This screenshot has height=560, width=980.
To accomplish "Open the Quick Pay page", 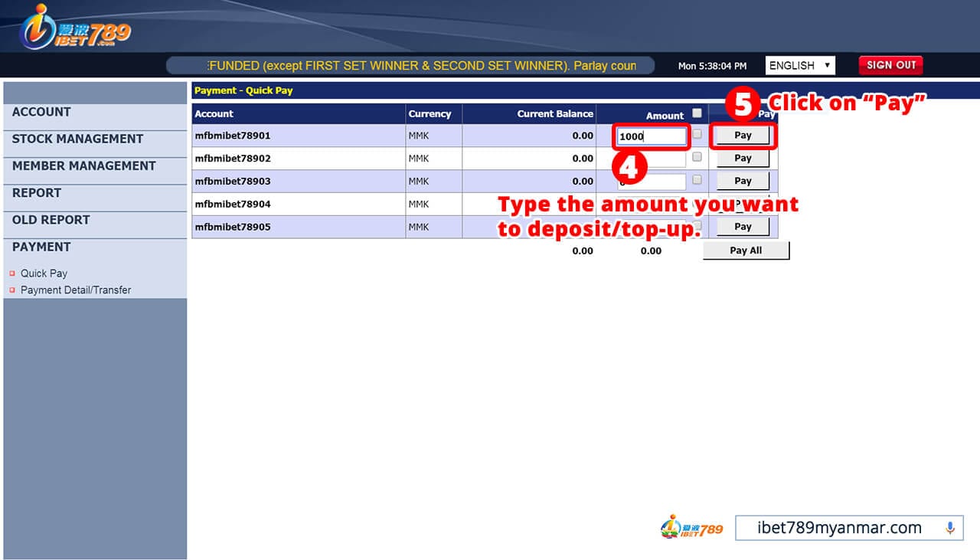I will tap(44, 273).
